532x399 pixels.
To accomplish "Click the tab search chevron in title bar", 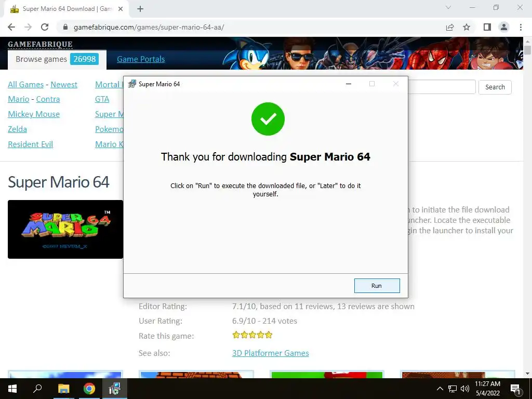I will pyautogui.click(x=448, y=7).
